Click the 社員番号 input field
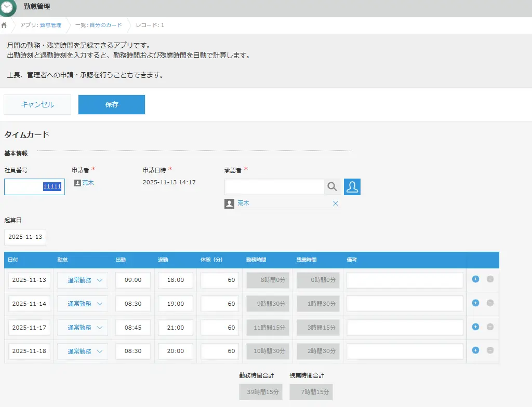532x407 pixels. point(34,187)
